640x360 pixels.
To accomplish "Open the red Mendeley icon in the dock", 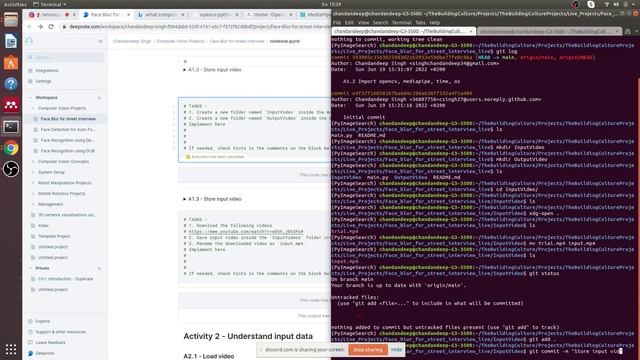I will pos(11,105).
